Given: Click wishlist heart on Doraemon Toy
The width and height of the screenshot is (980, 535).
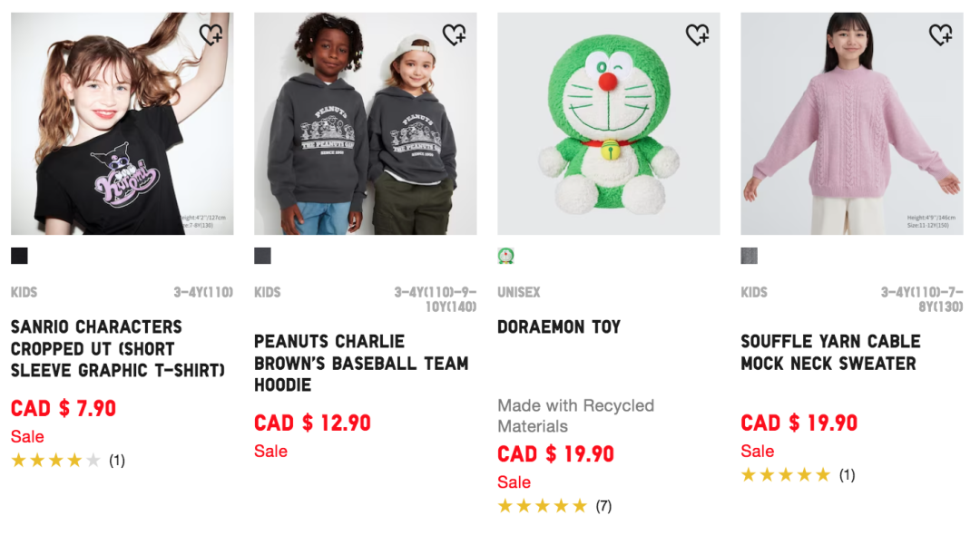Looking at the screenshot, I should [x=697, y=35].
